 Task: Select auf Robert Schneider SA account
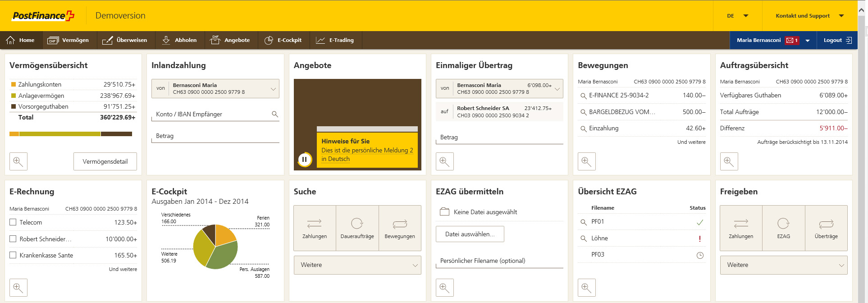pos(499,112)
